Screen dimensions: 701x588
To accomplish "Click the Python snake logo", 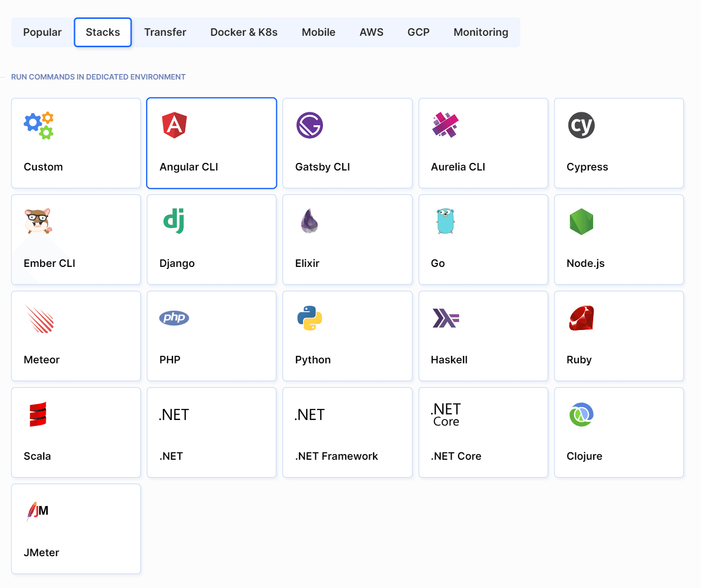I will pos(310,318).
